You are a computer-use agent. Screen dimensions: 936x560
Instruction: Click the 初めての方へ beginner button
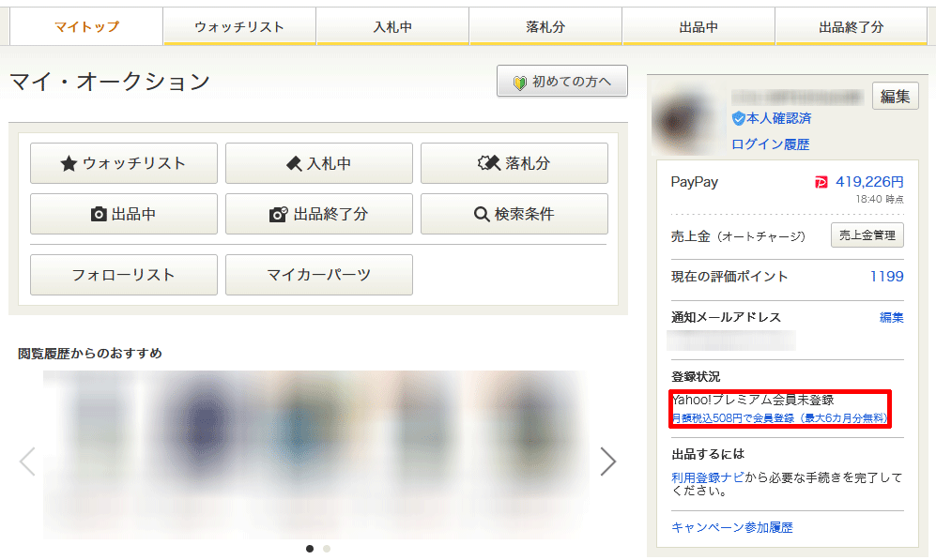561,82
